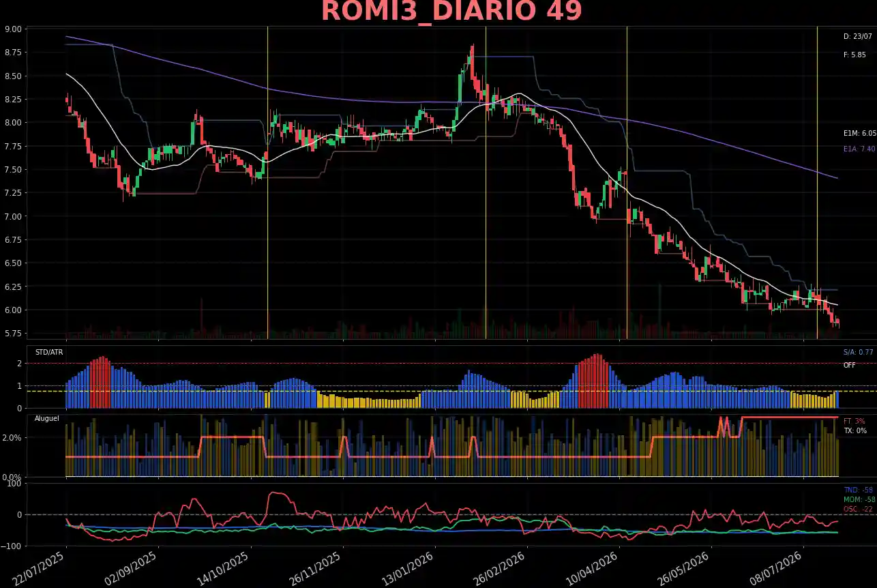Click the 2 tick on the STD/ATR axis
877x588 pixels.
tap(19, 364)
